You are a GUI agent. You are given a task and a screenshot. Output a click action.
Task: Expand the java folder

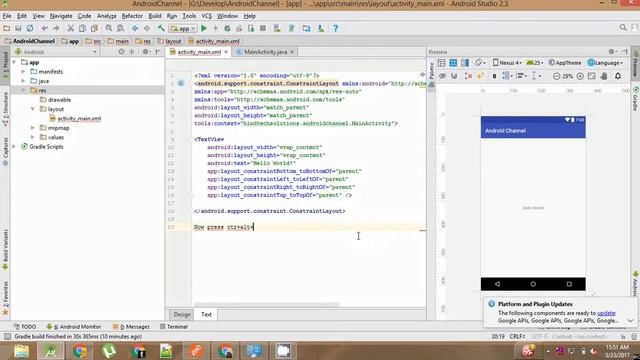pos(23,81)
